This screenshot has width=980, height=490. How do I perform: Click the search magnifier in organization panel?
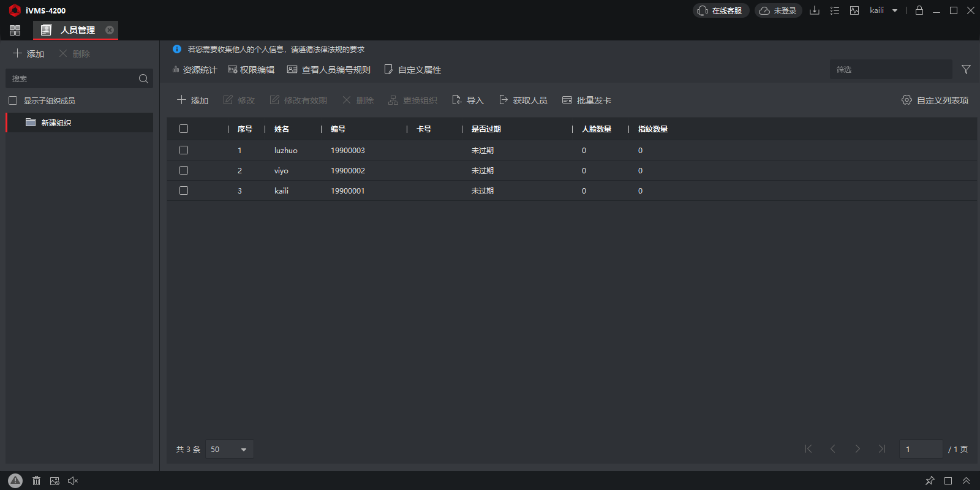pyautogui.click(x=143, y=78)
